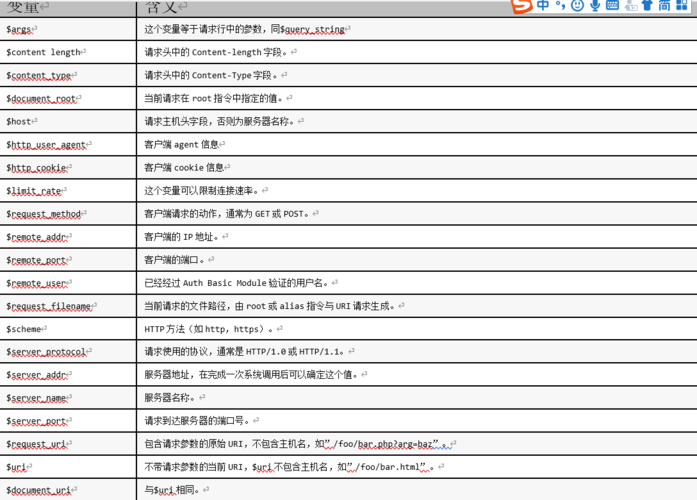697x500 pixels.
Task: Open the emoji smiley panel
Action: coord(577,5)
